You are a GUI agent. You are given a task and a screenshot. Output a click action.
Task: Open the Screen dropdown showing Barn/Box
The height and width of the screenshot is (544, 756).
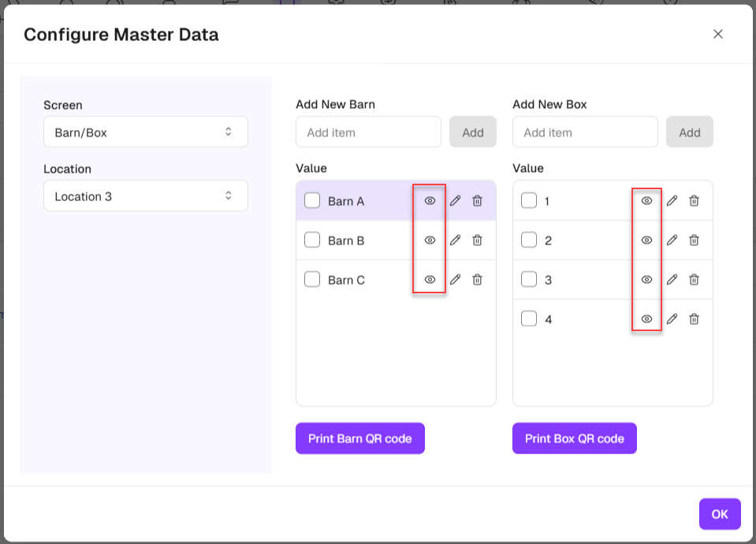[146, 132]
